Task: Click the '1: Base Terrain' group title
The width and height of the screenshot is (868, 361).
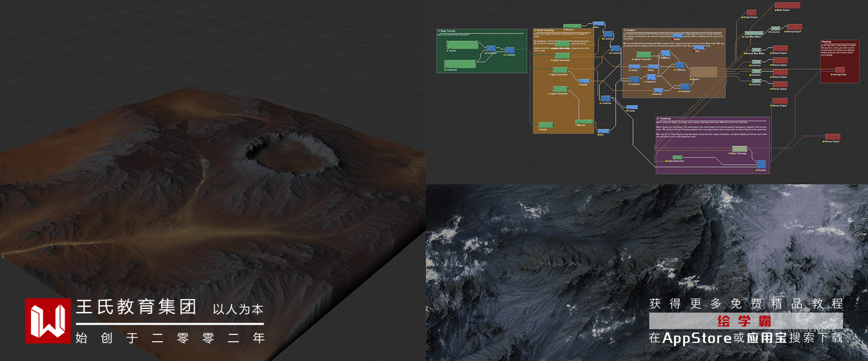Action: (x=447, y=30)
